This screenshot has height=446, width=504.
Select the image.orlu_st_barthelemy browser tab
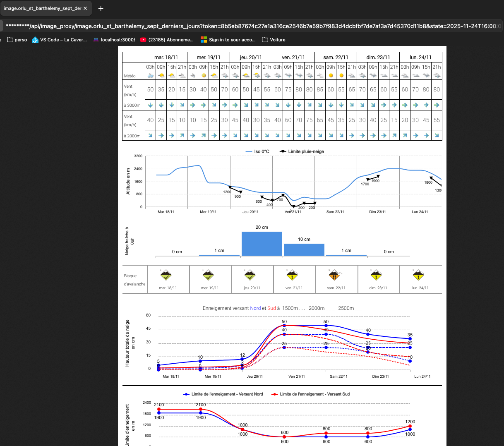click(x=41, y=8)
